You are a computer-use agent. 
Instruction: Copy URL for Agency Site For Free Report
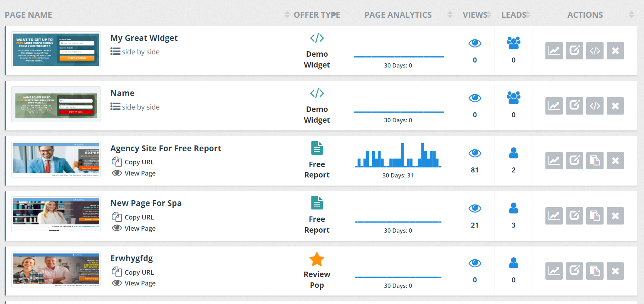[139, 162]
